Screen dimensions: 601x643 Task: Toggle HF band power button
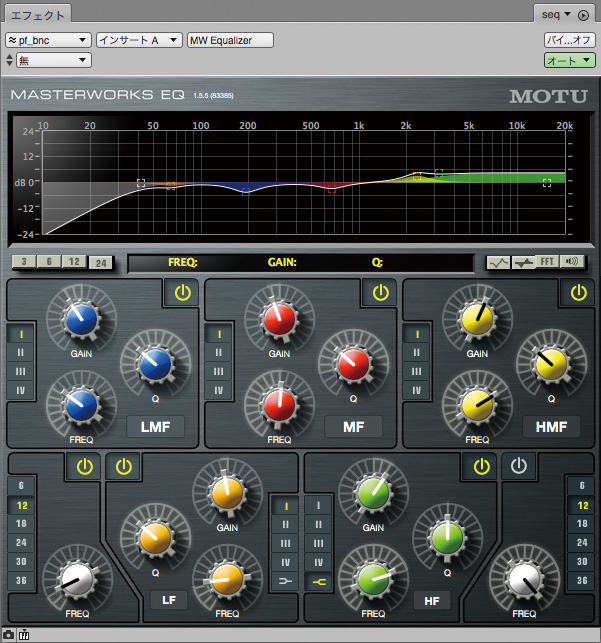click(x=481, y=467)
